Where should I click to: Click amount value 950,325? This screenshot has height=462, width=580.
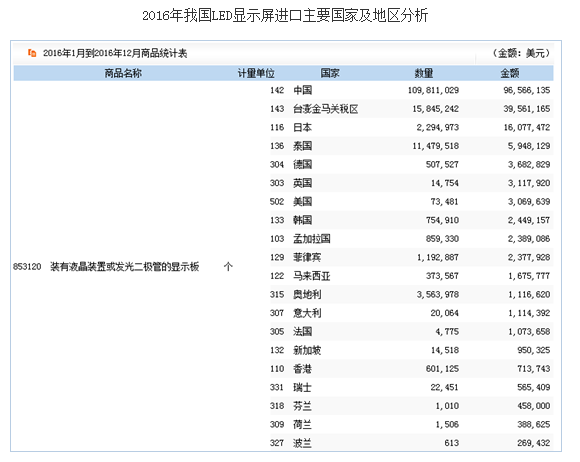click(x=534, y=350)
